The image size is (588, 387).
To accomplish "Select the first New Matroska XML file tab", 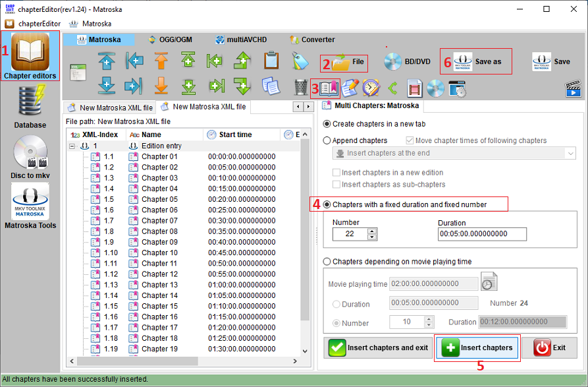I will pos(110,107).
